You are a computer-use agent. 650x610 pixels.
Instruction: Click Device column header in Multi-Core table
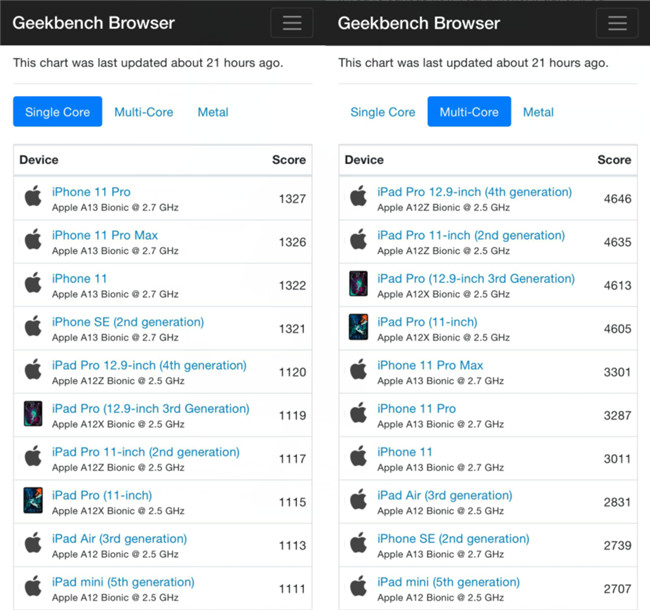pyautogui.click(x=364, y=160)
